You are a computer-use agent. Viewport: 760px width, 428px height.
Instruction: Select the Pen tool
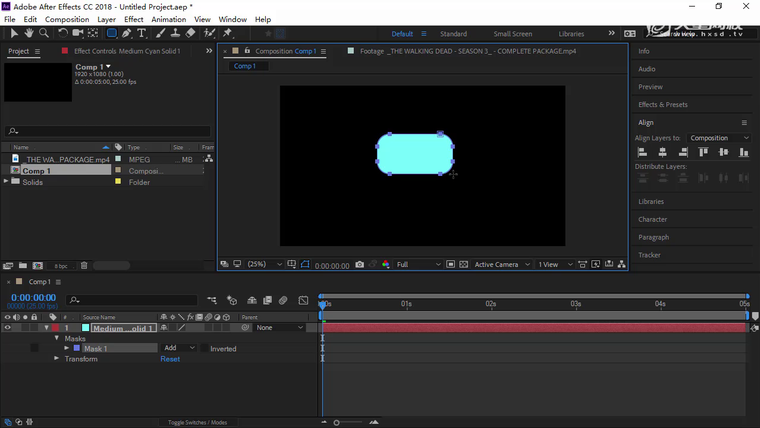click(x=127, y=33)
